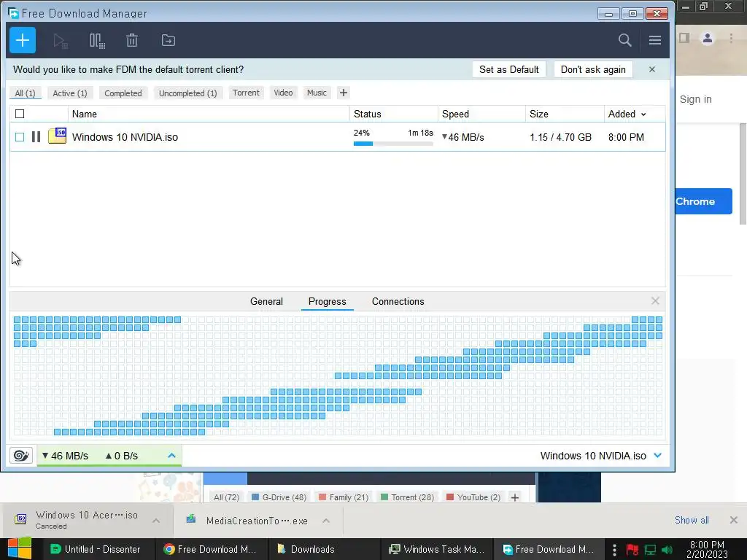Screen dimensions: 747x560
Task: Expand the speed panel chevron
Action: click(171, 456)
